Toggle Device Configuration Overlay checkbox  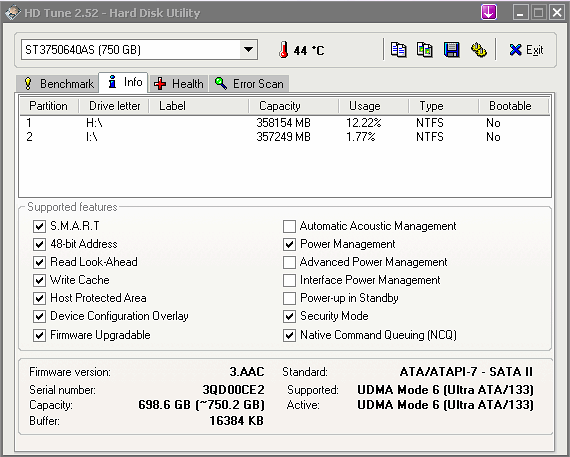tap(39, 316)
